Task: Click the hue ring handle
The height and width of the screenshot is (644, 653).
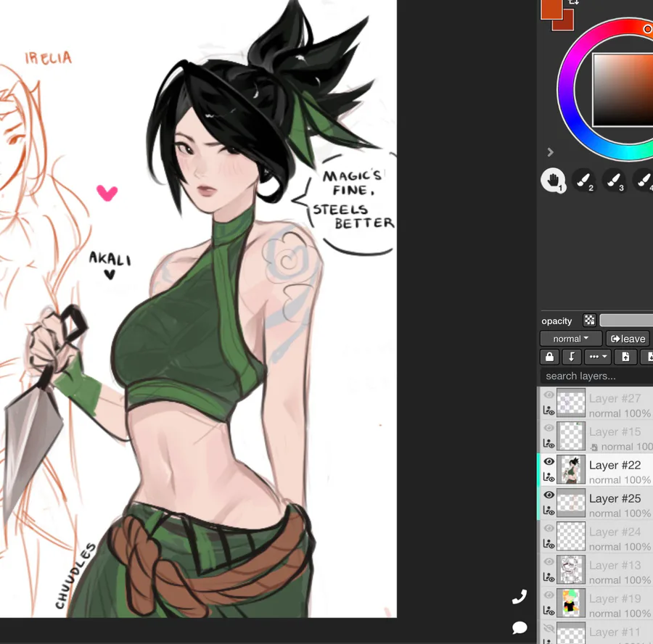Action: click(x=648, y=29)
